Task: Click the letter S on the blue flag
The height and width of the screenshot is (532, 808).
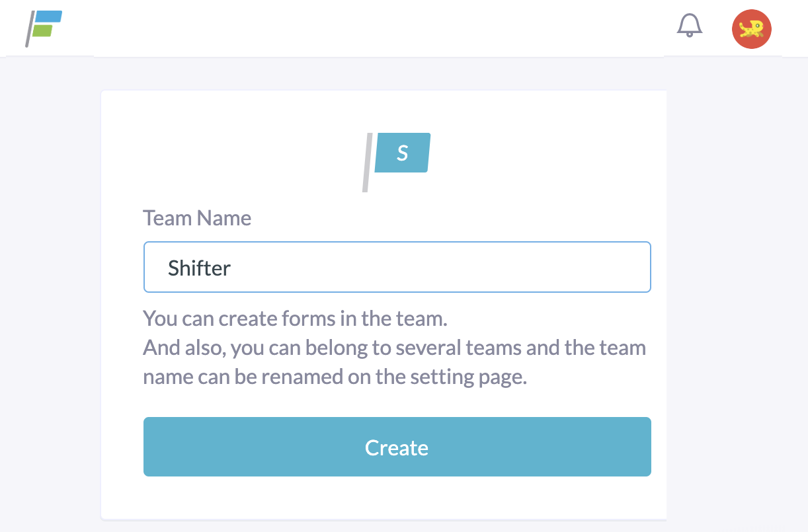Action: (402, 153)
